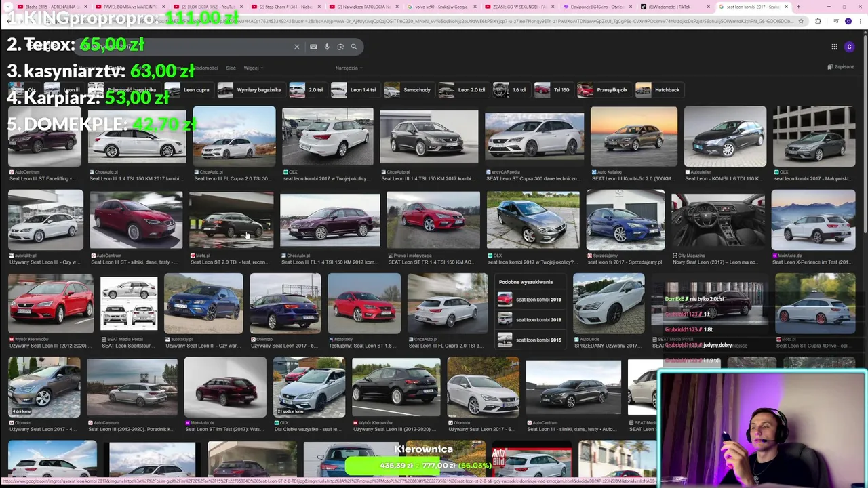Open the browser extensions icon

(x=818, y=21)
